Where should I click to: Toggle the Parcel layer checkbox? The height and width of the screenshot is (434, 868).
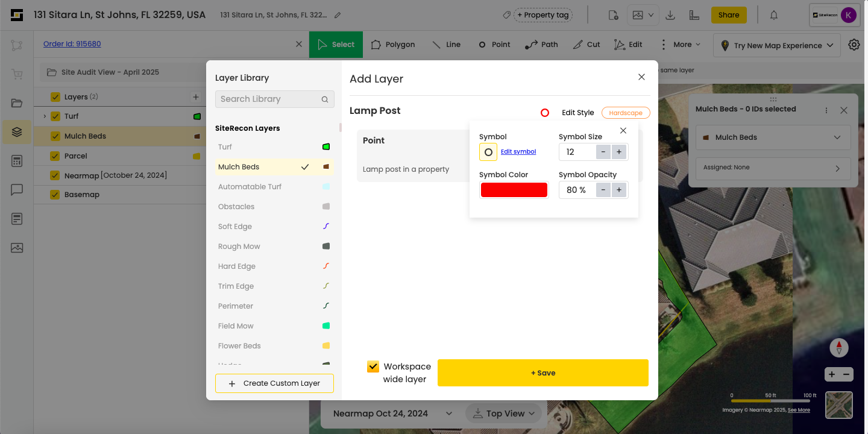click(x=55, y=156)
